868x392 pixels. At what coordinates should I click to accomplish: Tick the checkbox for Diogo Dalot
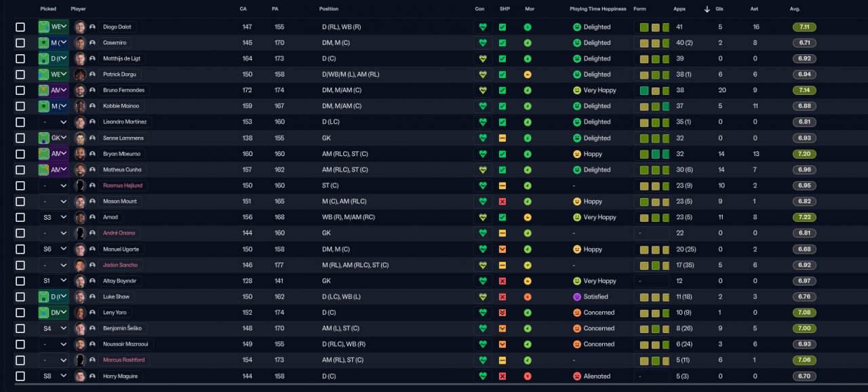pos(20,27)
